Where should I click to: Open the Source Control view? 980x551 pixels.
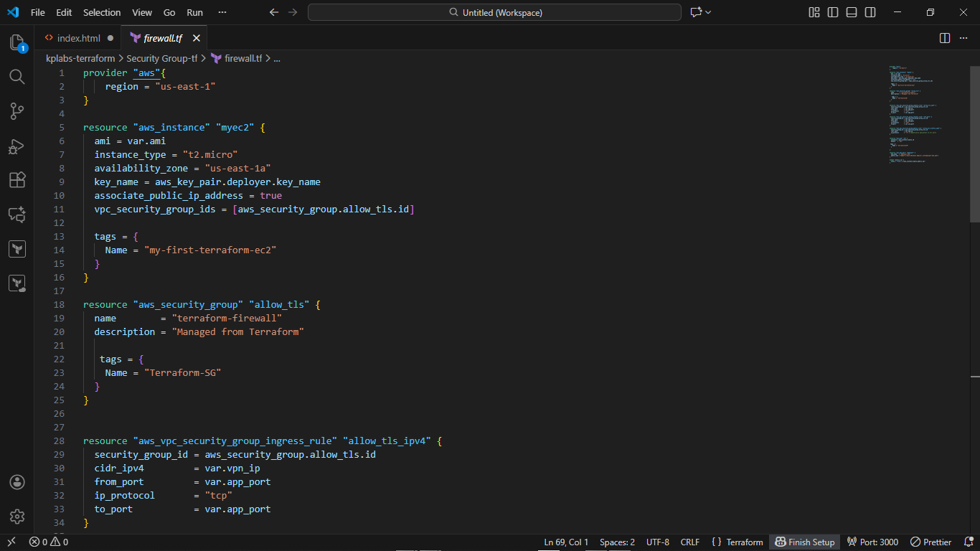tap(17, 111)
